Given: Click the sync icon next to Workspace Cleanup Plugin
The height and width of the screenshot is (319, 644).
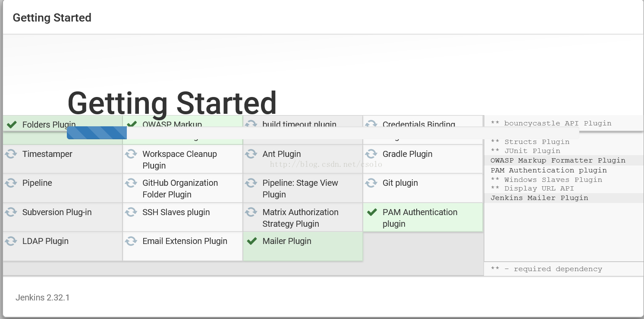Looking at the screenshot, I should [131, 154].
